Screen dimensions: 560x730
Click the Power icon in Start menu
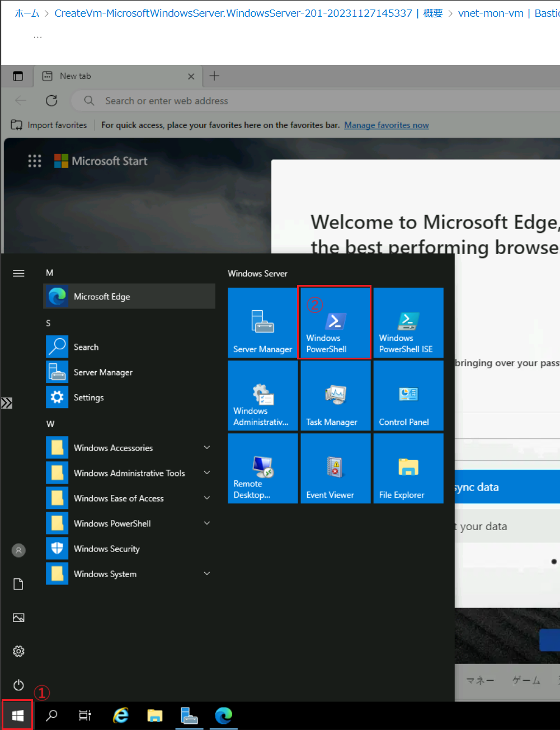pos(18,685)
